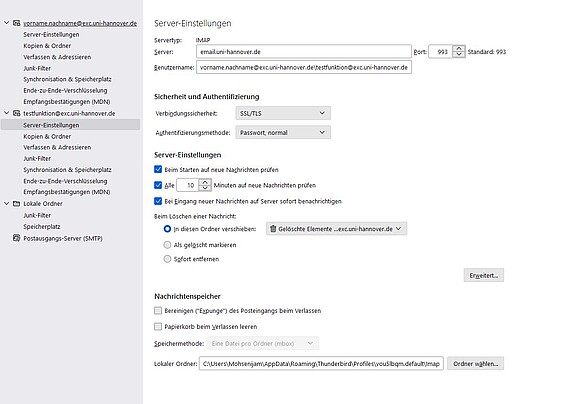The image size is (570, 404).
Task: Click the Postausgangs-Server SMTP icon
Action: point(17,238)
